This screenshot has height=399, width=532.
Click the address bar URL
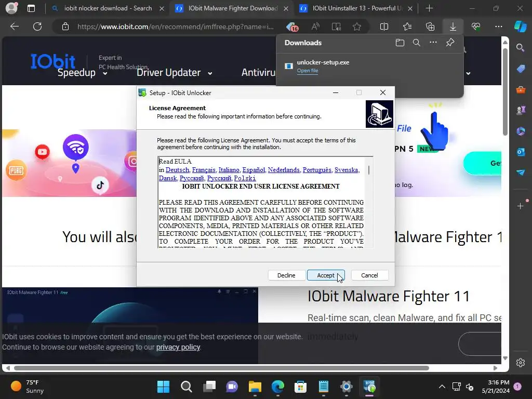(175, 26)
